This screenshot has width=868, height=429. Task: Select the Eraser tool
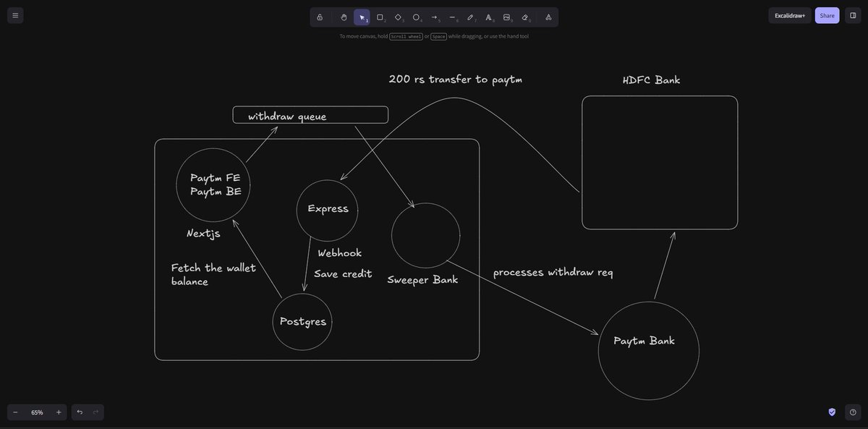(525, 17)
